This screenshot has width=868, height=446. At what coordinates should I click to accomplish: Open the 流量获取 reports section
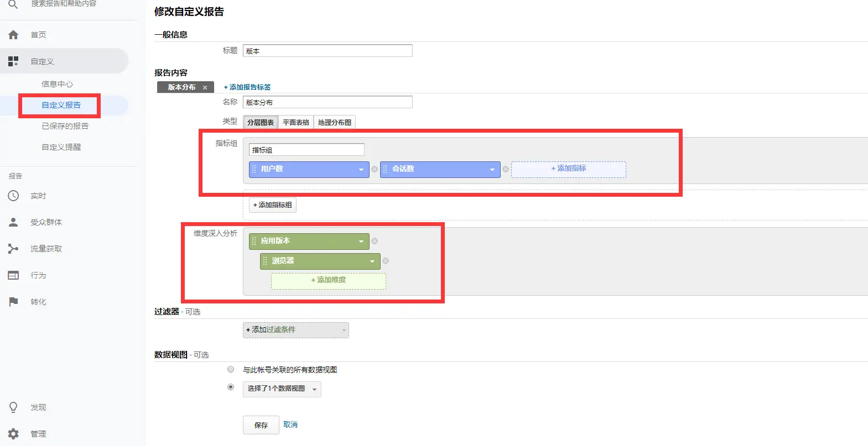(x=46, y=249)
